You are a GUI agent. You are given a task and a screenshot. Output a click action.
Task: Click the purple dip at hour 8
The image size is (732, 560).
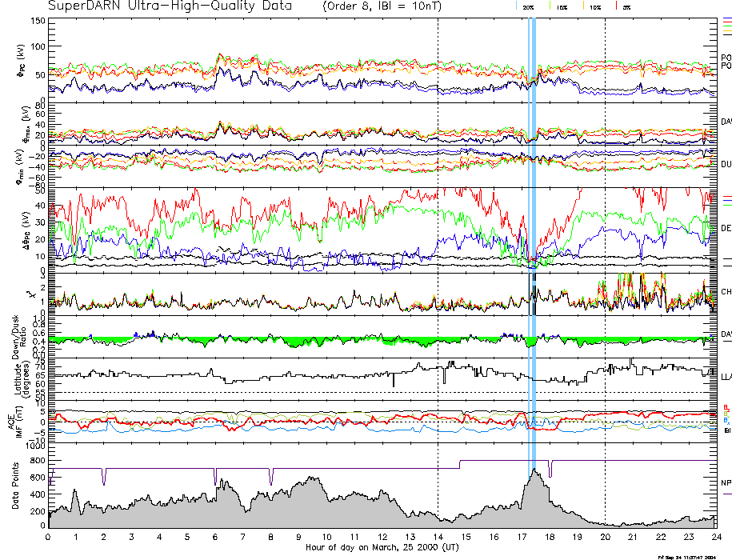(271, 477)
